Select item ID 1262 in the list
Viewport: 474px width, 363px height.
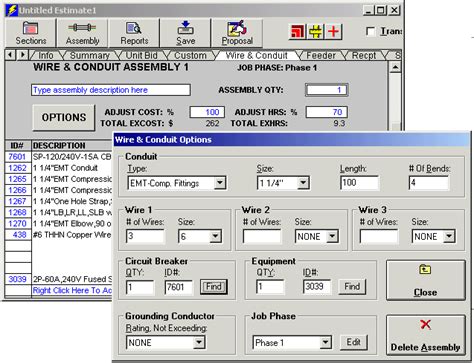pyautogui.click(x=18, y=168)
